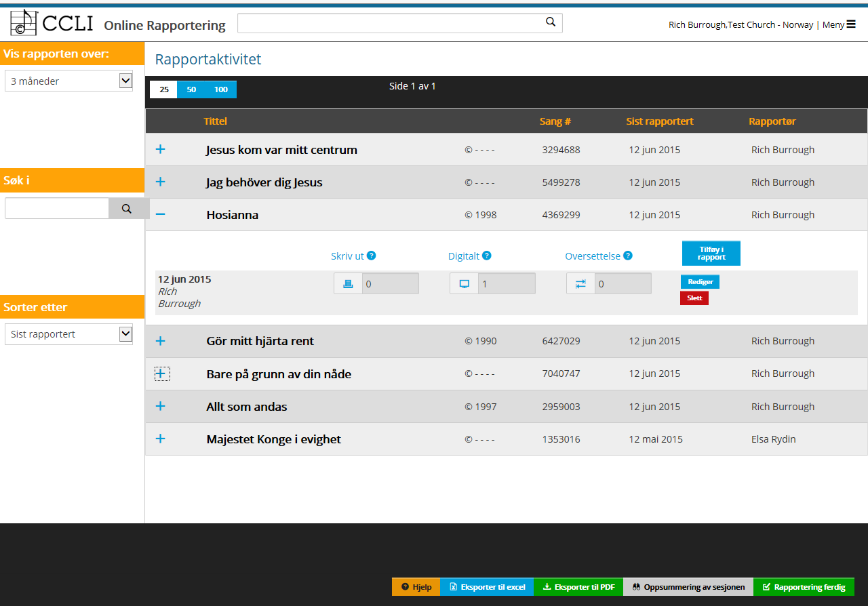The image size is (868, 606).
Task: Click the Skriv ut help question mark
Action: click(371, 256)
